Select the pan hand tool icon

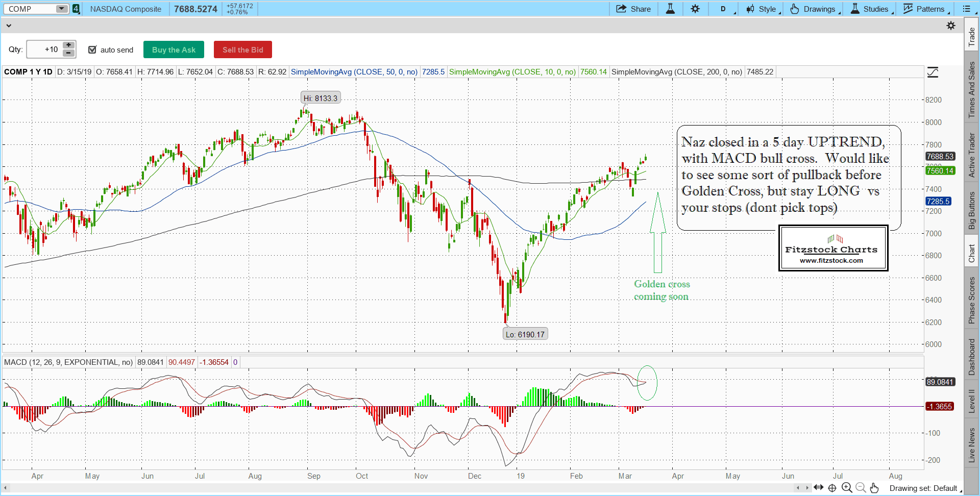click(874, 488)
